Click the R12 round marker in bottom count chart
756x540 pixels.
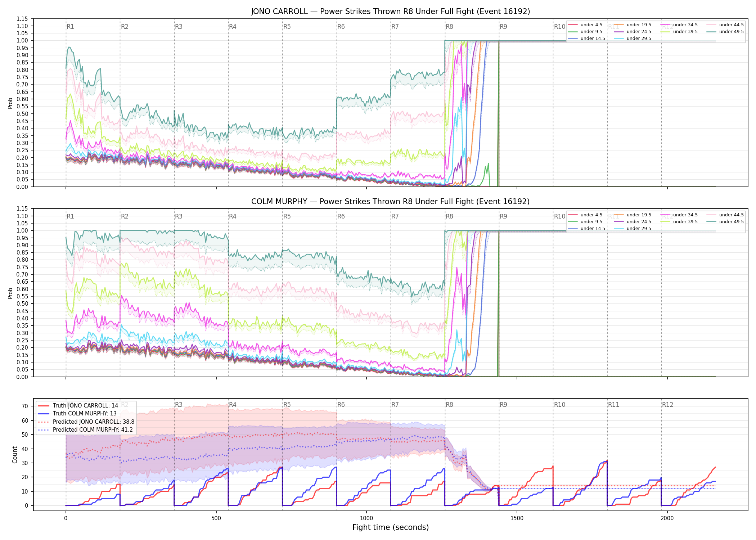click(x=668, y=405)
